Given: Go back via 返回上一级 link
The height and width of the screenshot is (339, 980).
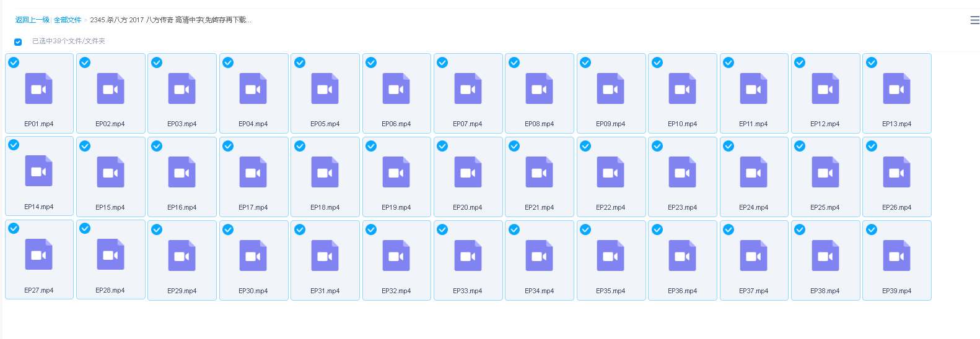Looking at the screenshot, I should [x=32, y=20].
